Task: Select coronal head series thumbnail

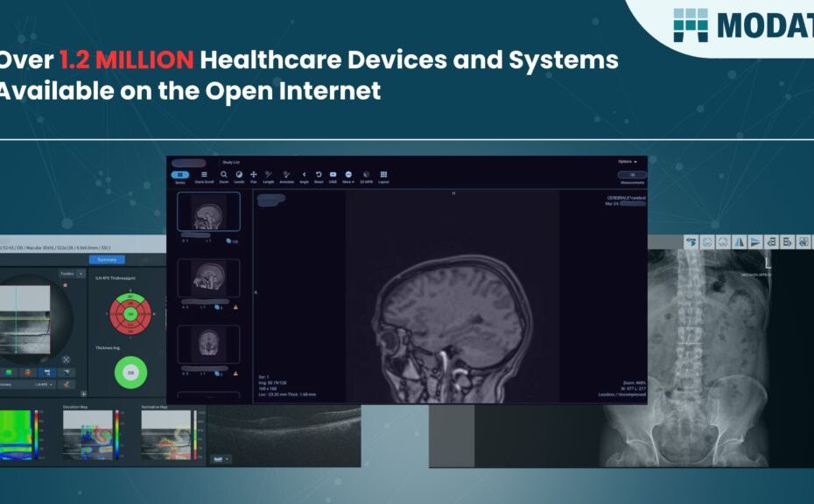Action: [208, 344]
